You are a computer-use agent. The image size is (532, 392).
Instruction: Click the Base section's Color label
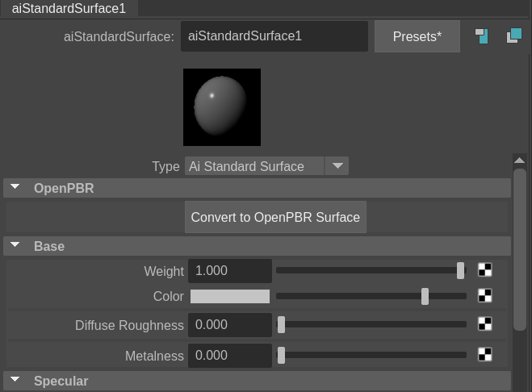click(x=168, y=296)
